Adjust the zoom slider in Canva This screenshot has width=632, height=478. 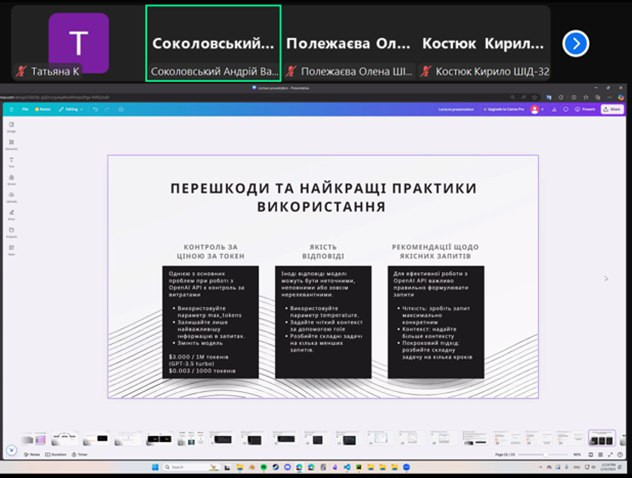click(x=543, y=454)
